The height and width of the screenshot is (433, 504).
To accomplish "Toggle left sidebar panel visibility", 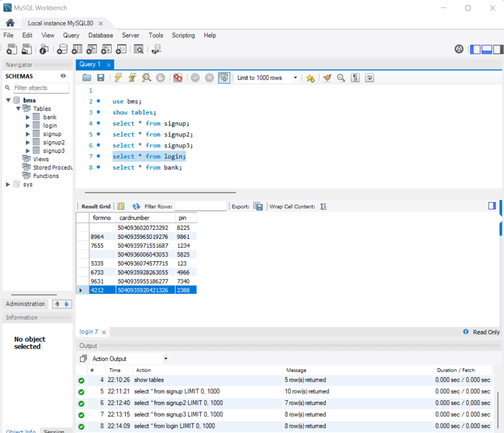I will point(475,49).
